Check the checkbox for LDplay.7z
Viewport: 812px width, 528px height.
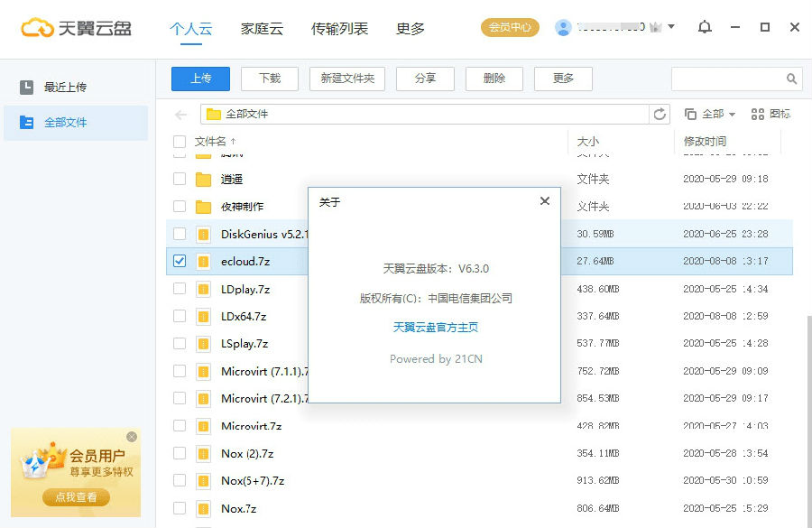[x=178, y=289]
